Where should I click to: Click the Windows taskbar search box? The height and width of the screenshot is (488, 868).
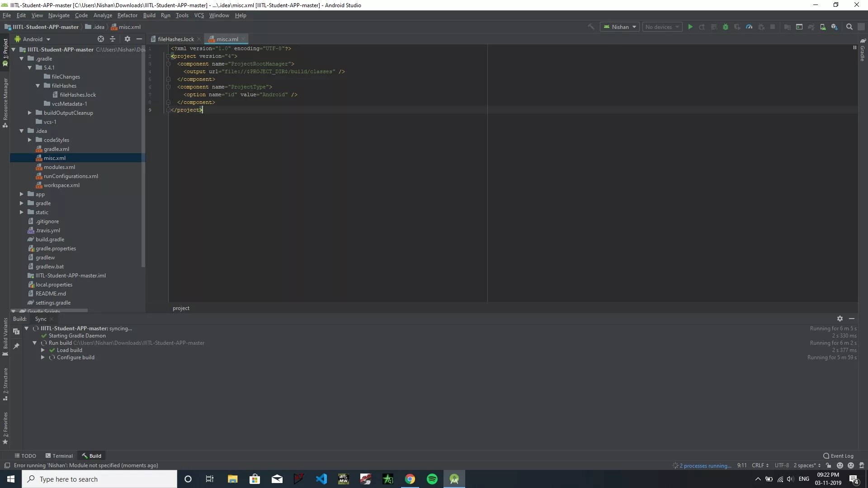click(99, 479)
